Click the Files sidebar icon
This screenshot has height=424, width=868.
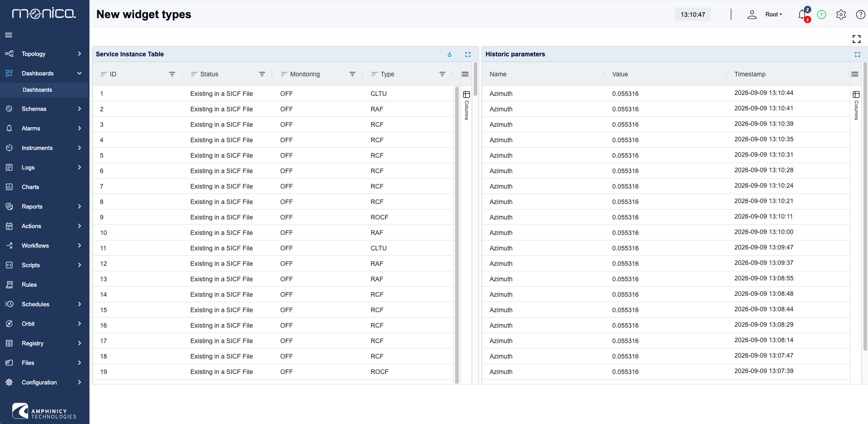tap(9, 363)
